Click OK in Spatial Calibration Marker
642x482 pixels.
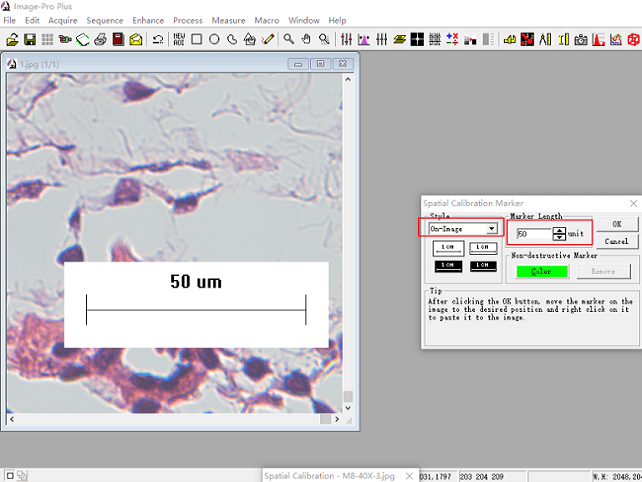click(x=617, y=224)
